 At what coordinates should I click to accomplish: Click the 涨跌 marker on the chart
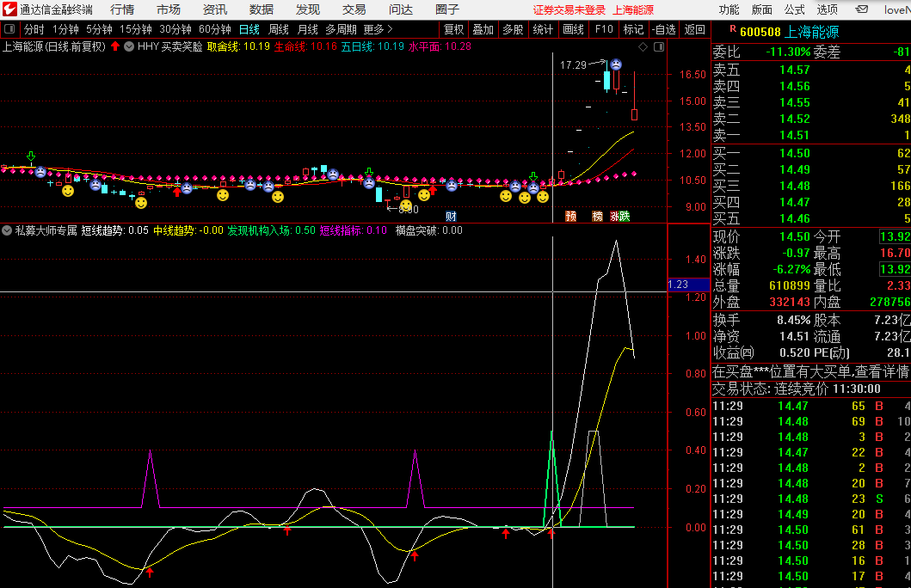click(620, 217)
